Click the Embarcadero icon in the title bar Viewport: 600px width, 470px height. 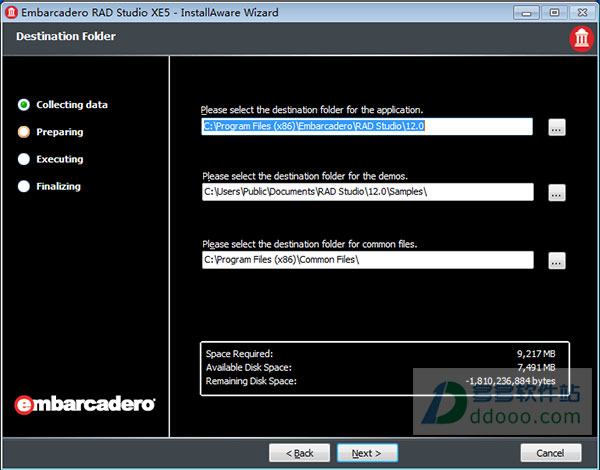click(11, 12)
